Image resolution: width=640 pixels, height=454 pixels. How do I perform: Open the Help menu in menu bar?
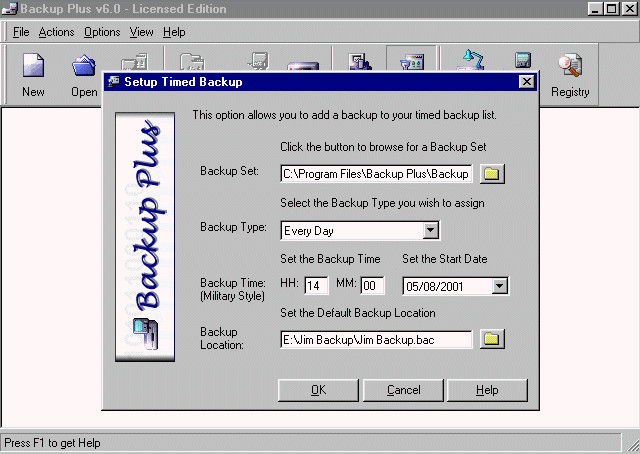[x=174, y=32]
